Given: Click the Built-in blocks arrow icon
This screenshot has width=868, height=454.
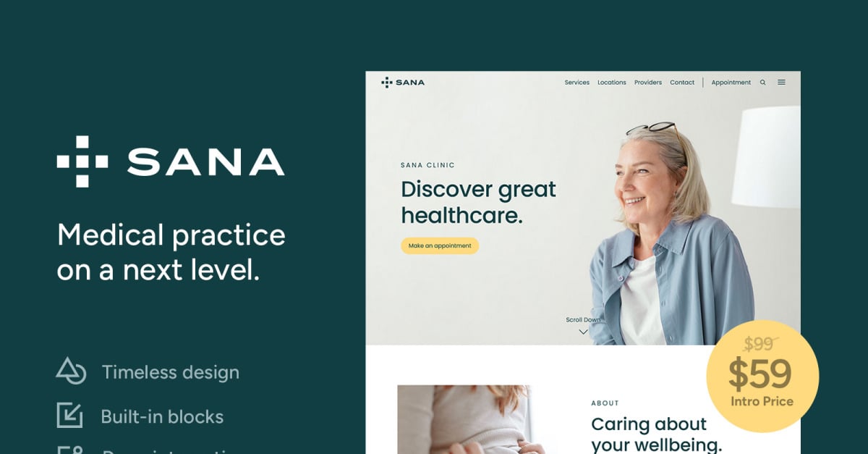Looking at the screenshot, I should coord(70,416).
